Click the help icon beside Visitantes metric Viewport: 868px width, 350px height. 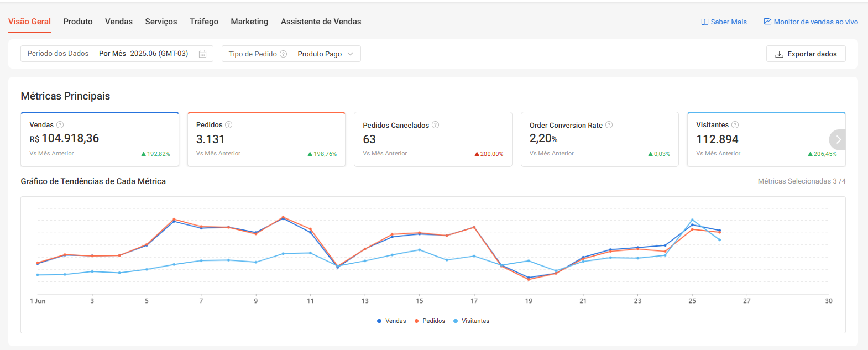(x=735, y=125)
